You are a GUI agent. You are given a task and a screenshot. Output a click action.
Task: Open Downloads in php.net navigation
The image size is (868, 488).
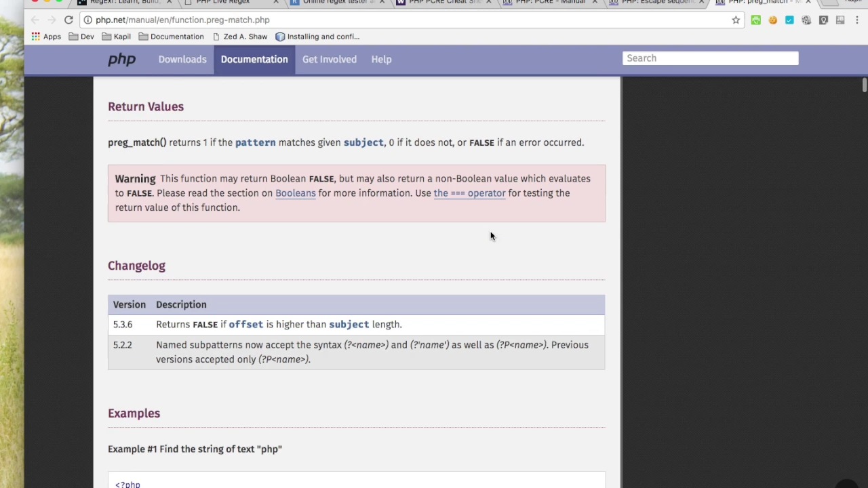(x=182, y=60)
